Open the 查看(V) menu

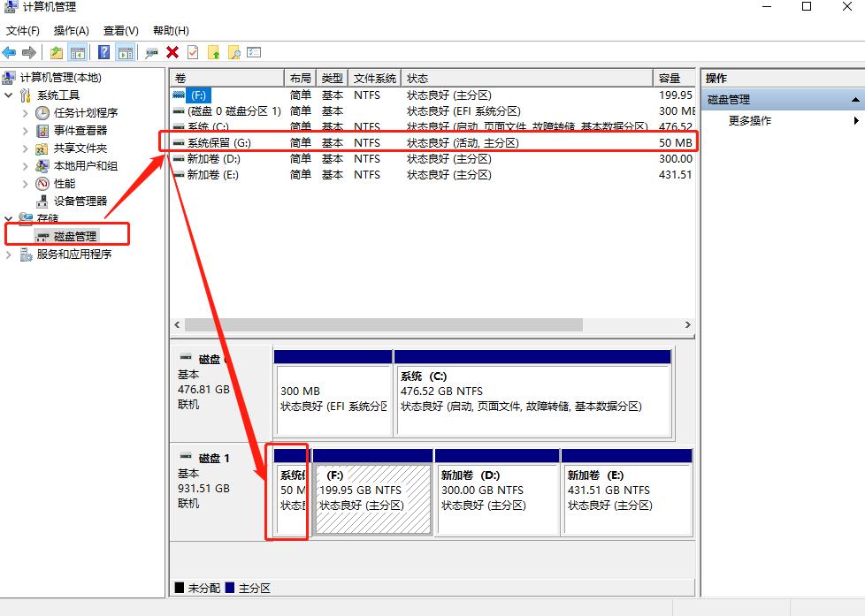(122, 30)
